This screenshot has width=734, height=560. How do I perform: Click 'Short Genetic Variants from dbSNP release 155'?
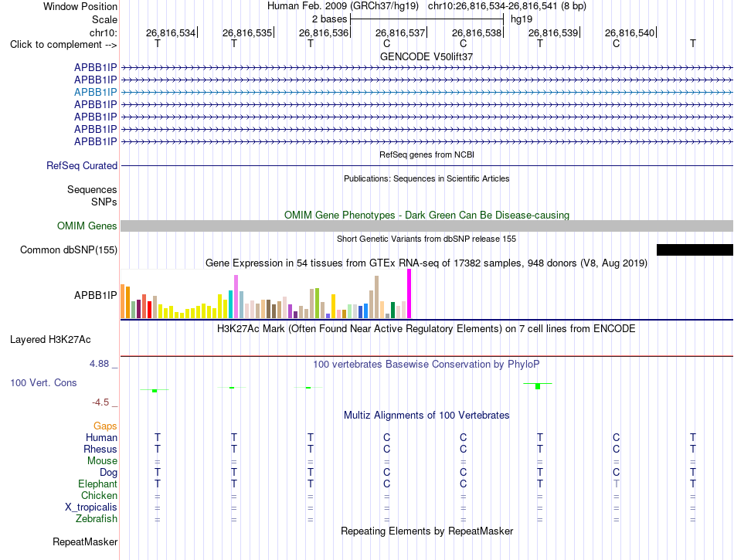tap(426, 239)
